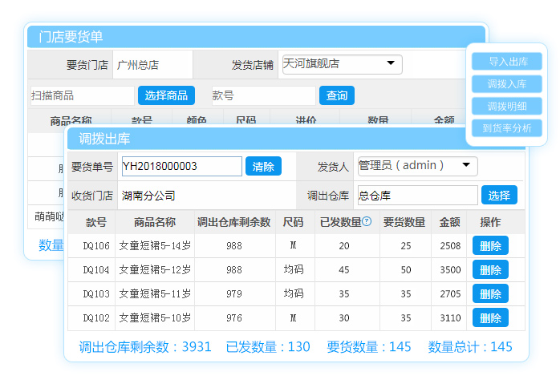Click the 扫描商品 input field

[x=82, y=95]
